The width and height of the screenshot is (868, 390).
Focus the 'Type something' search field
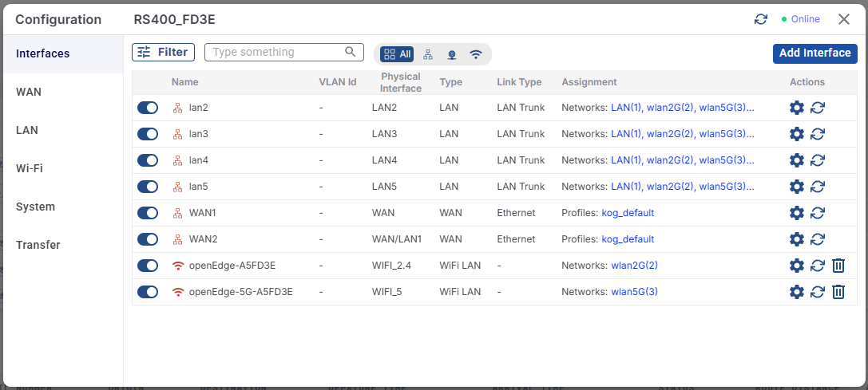(276, 53)
